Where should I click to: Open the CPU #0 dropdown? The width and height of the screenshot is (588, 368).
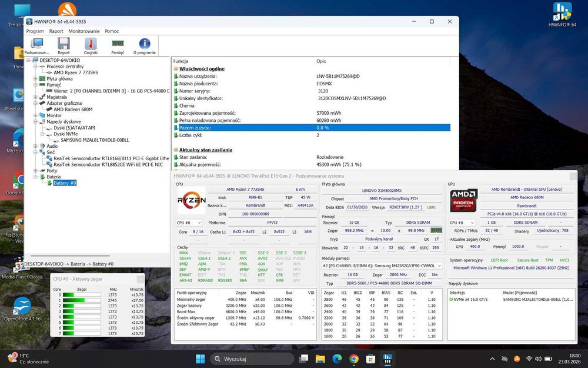coord(189,223)
